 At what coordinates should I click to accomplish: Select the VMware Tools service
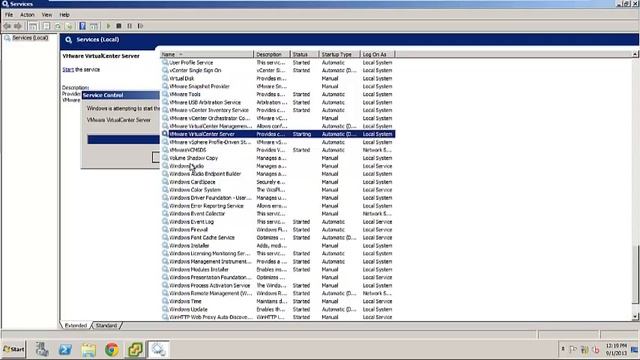[x=278, y=94]
